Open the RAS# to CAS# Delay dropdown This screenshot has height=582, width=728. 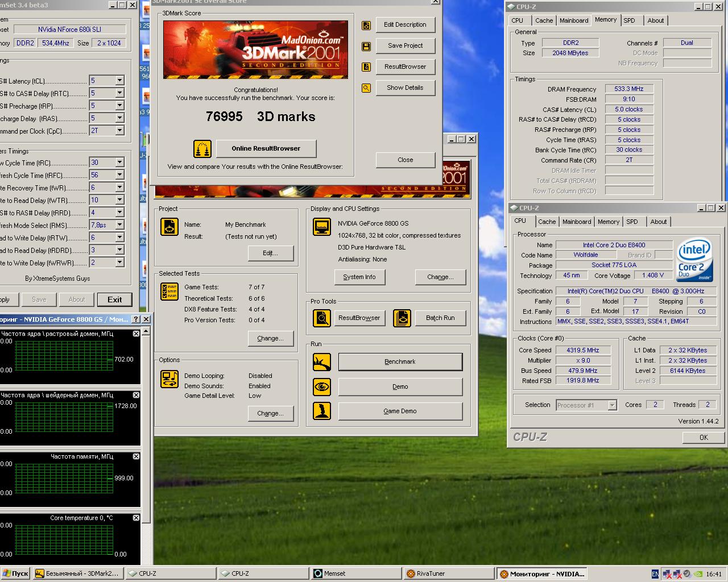[x=119, y=93]
